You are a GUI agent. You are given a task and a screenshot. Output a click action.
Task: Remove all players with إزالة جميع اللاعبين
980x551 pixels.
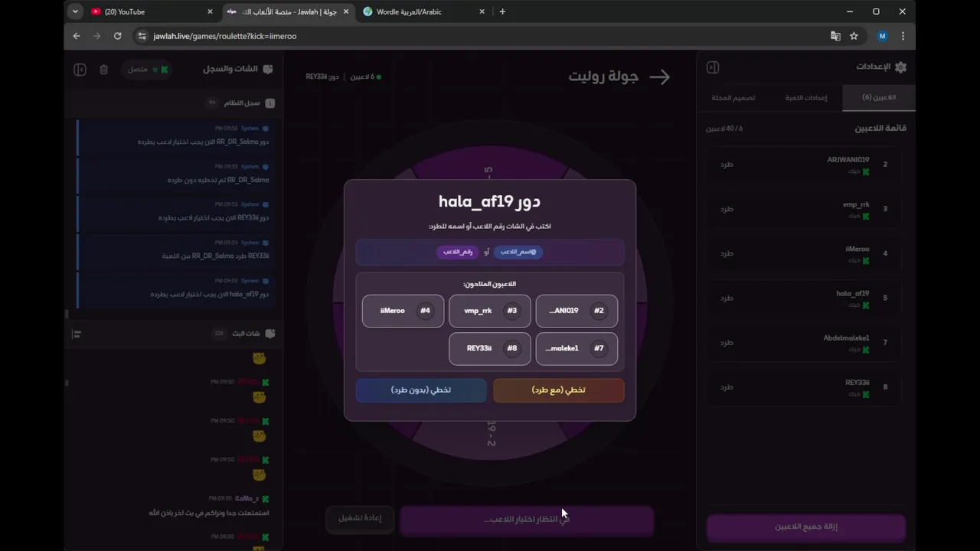tap(806, 527)
